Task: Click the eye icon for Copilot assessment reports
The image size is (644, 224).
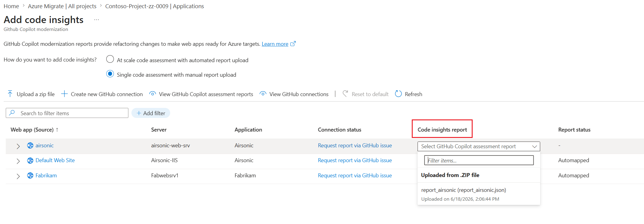Action: point(153,94)
